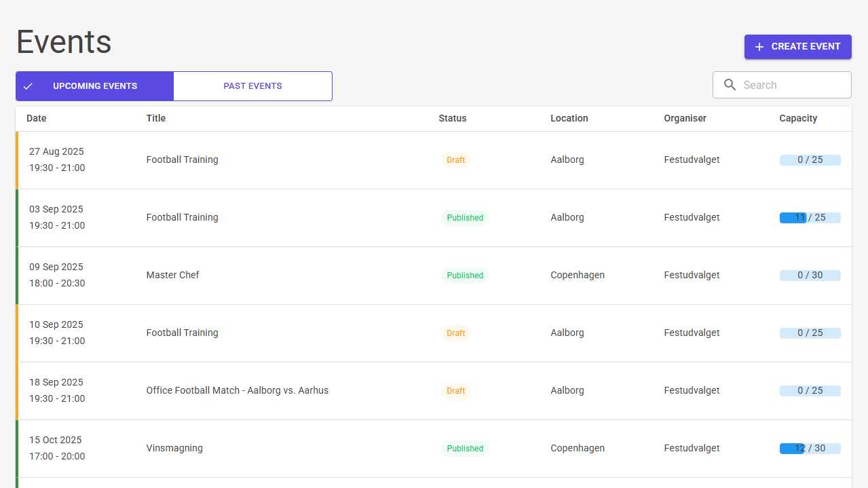This screenshot has height=488, width=868.
Task: Click Festudvalget organiser in 27 Aug row
Action: [692, 160]
